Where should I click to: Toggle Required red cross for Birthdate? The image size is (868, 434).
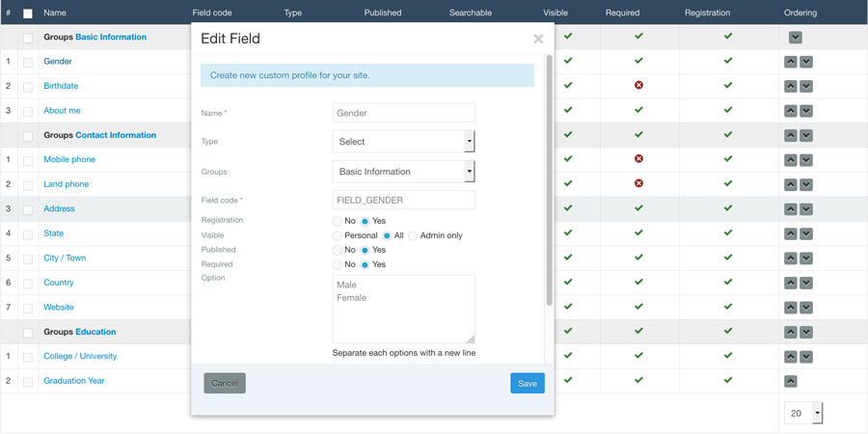click(638, 85)
